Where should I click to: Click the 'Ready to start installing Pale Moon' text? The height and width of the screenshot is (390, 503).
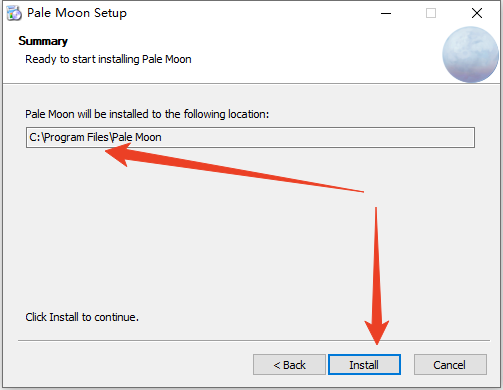point(108,59)
